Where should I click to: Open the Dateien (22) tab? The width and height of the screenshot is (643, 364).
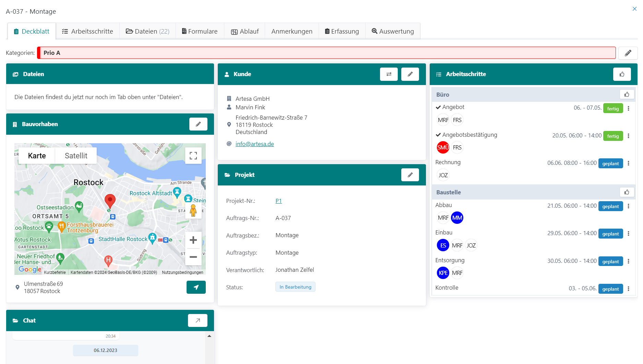click(147, 31)
